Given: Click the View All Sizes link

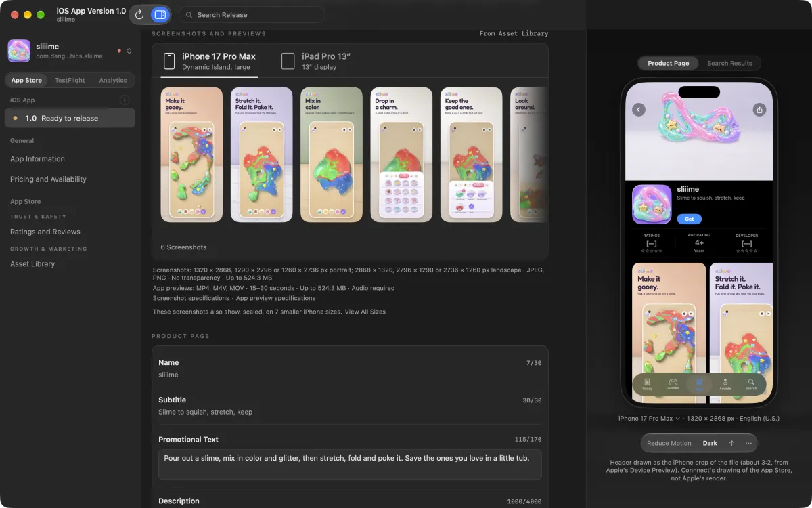Looking at the screenshot, I should 365,312.
